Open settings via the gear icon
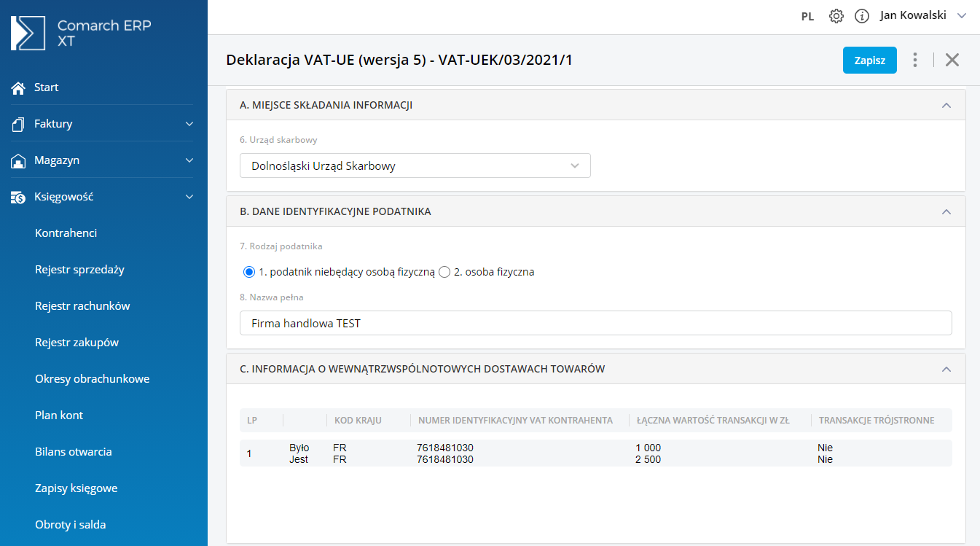 (836, 16)
